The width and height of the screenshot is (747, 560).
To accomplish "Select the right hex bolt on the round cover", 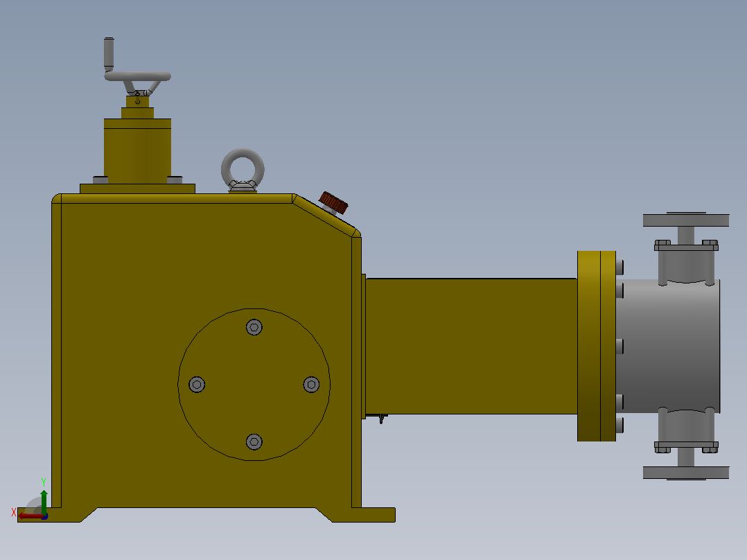I will coord(311,385).
